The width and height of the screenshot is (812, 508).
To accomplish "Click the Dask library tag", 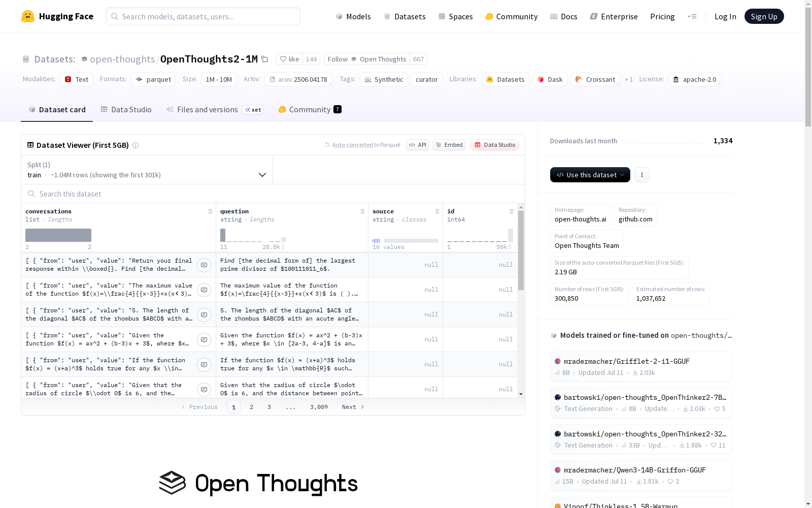I will (550, 79).
